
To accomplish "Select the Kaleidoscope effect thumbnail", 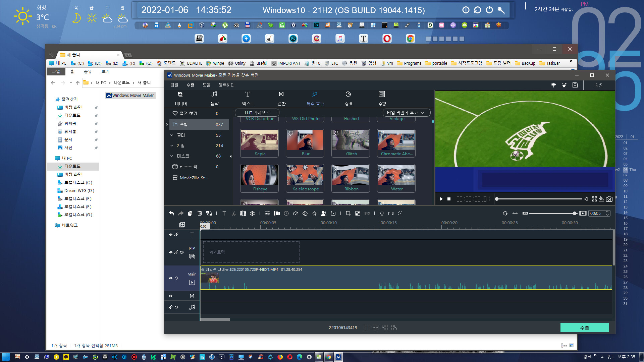I will tap(305, 178).
